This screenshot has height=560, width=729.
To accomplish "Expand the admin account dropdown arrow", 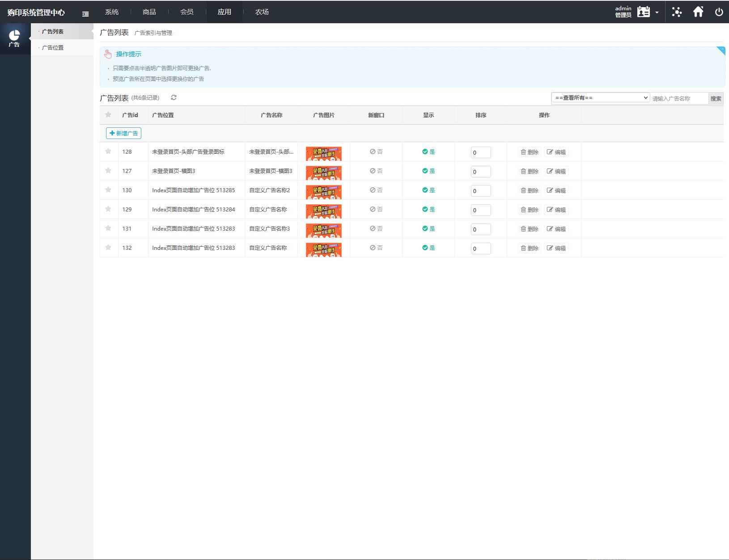I will pos(657,13).
